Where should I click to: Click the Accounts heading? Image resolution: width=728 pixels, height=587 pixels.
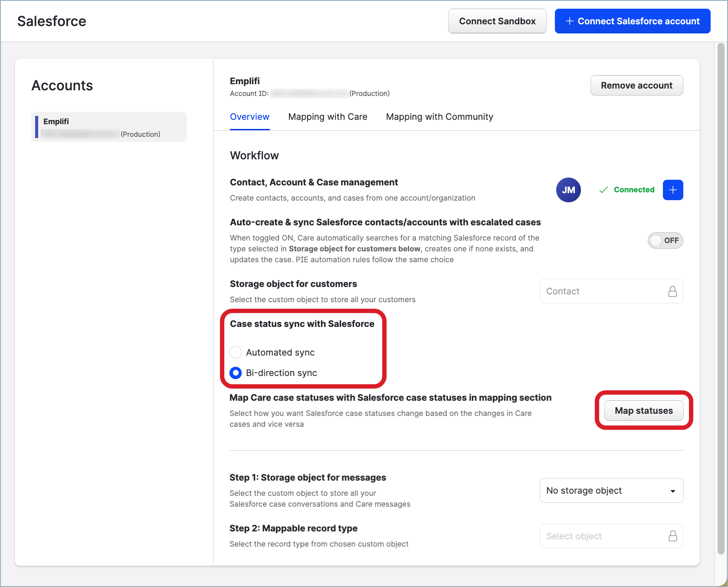(62, 86)
